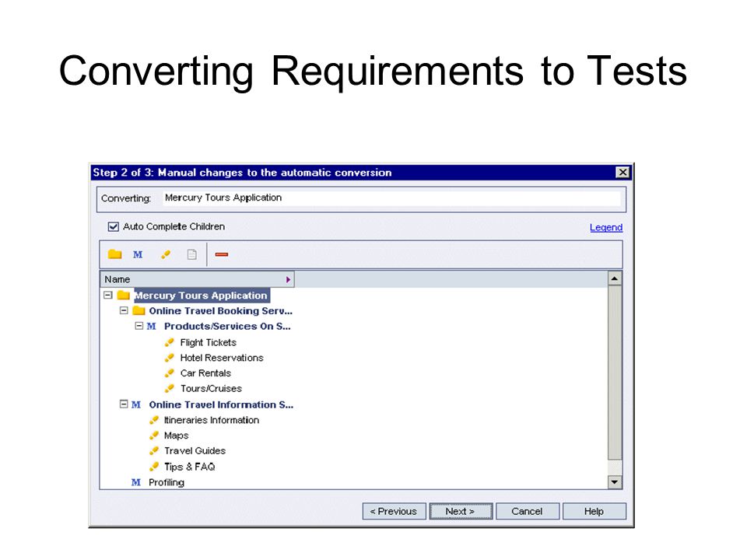The width and height of the screenshot is (747, 560).
Task: Select Mercury Tours Application tree row
Action: 201,296
